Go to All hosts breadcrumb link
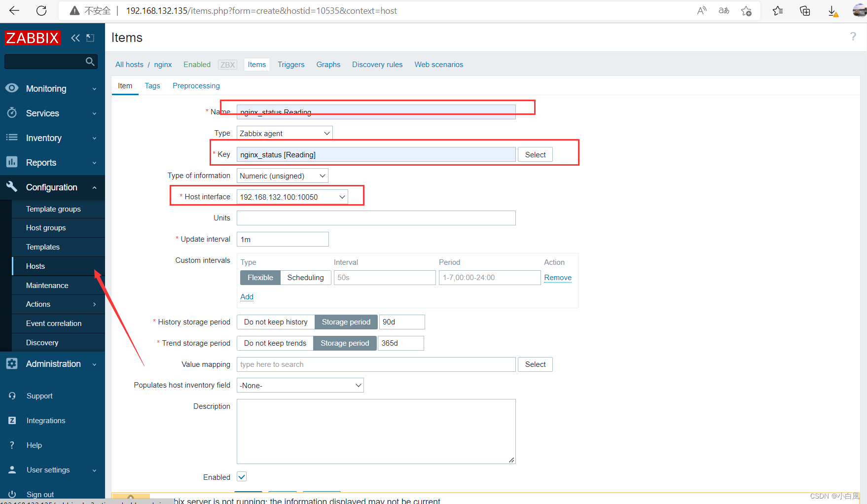This screenshot has height=504, width=867. (x=129, y=65)
